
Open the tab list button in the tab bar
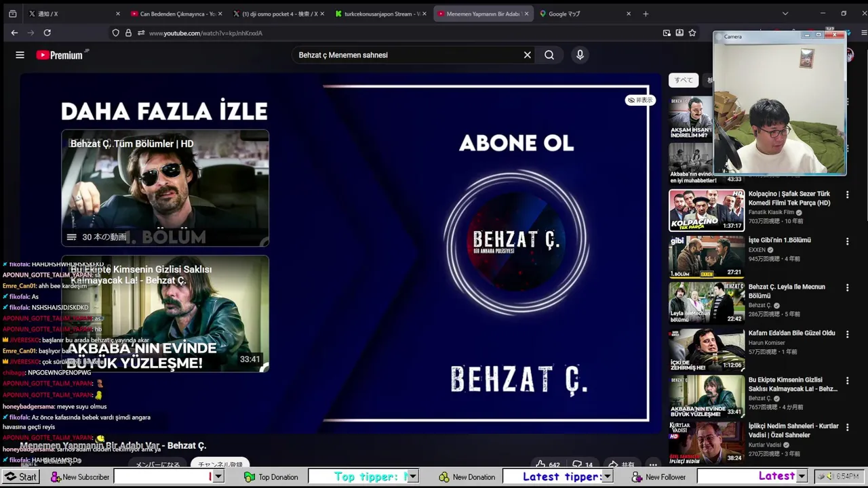coord(785,14)
